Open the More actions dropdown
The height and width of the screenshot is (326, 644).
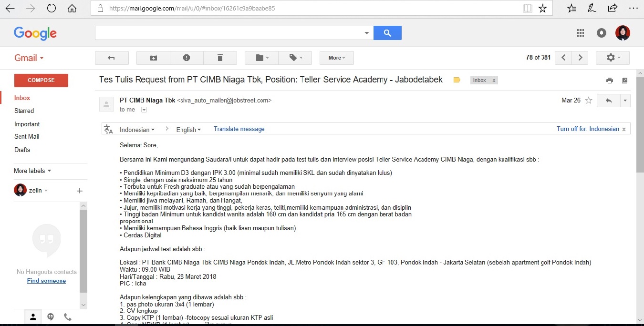tap(337, 58)
